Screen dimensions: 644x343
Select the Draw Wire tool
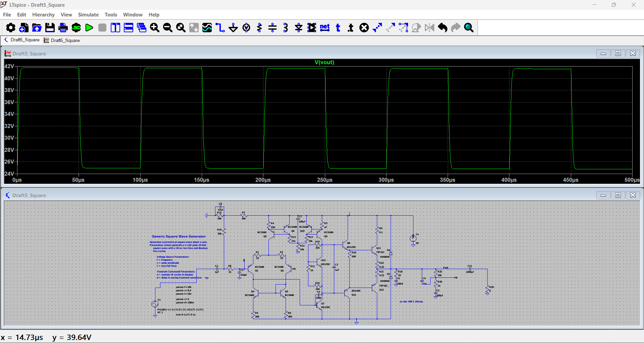pyautogui.click(x=220, y=28)
